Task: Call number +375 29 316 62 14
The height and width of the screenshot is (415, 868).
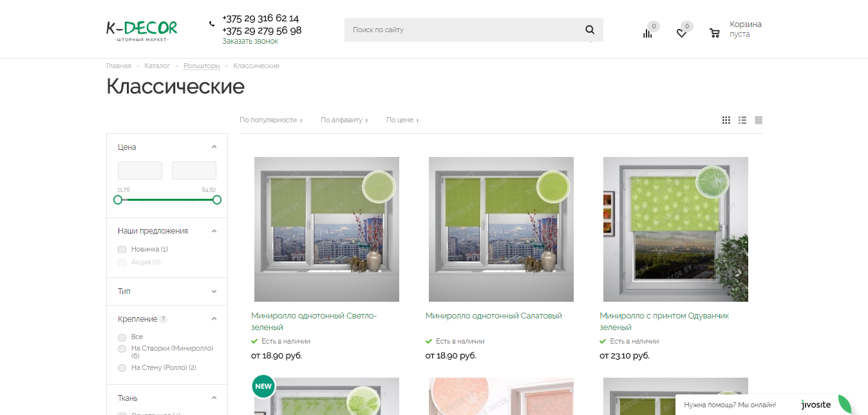Action: coord(260,18)
